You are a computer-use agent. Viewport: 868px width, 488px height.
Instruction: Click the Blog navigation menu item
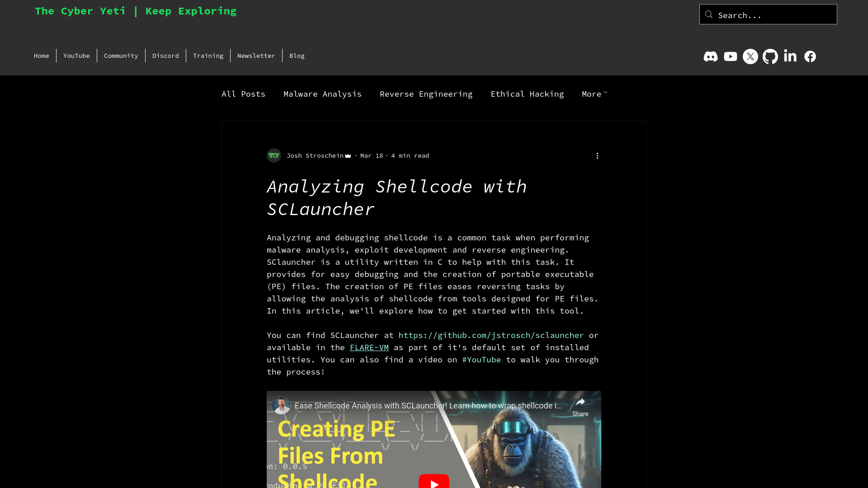(x=297, y=56)
